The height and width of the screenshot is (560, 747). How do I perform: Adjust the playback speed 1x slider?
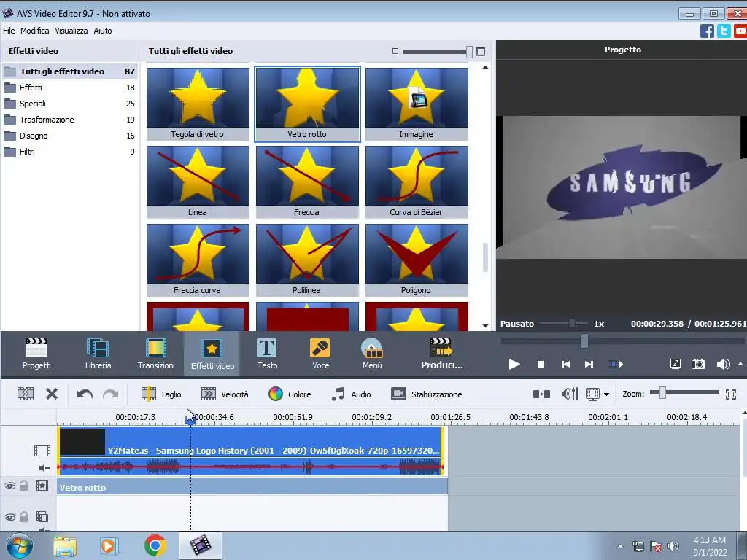(572, 324)
